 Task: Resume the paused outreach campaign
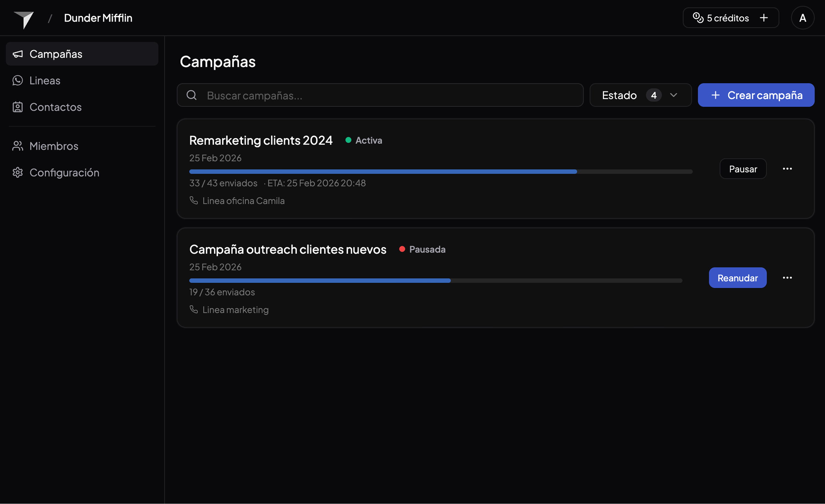[x=737, y=278]
